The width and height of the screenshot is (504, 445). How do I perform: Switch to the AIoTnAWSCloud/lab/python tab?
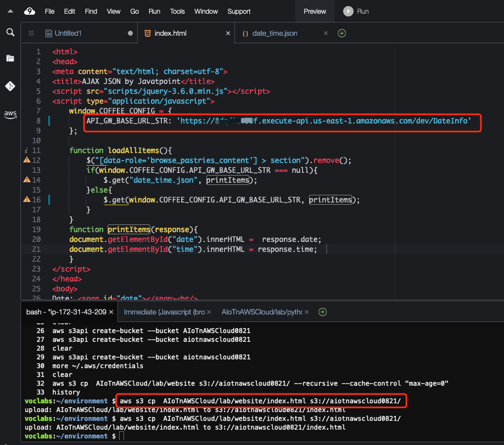click(262, 312)
